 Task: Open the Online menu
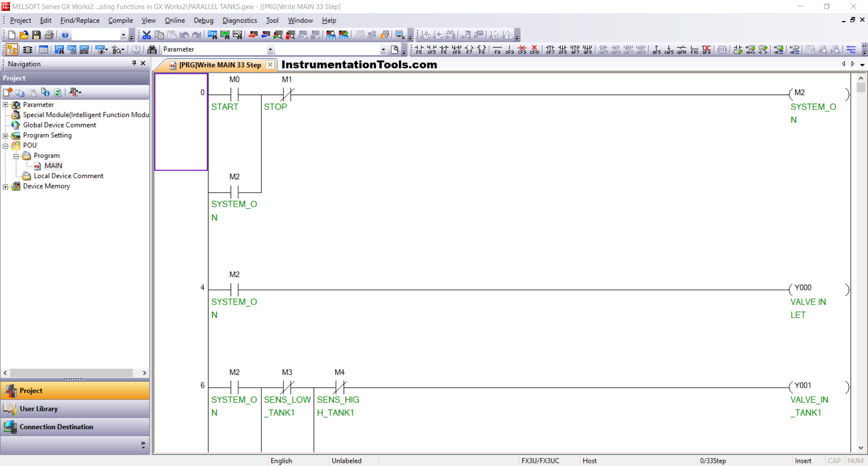pyautogui.click(x=175, y=20)
